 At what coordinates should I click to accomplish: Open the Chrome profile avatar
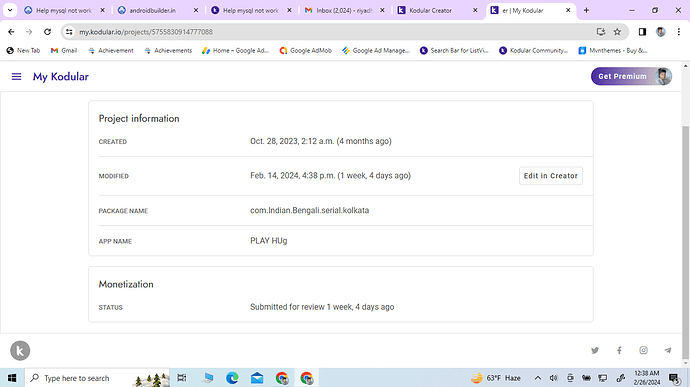pyautogui.click(x=661, y=32)
